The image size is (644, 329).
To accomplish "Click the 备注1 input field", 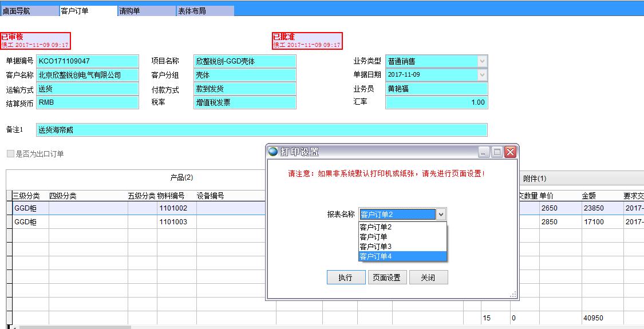I will 261,130.
